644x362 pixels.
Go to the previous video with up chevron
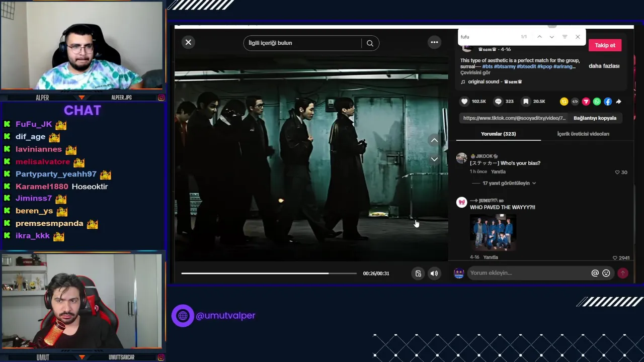coord(434,140)
